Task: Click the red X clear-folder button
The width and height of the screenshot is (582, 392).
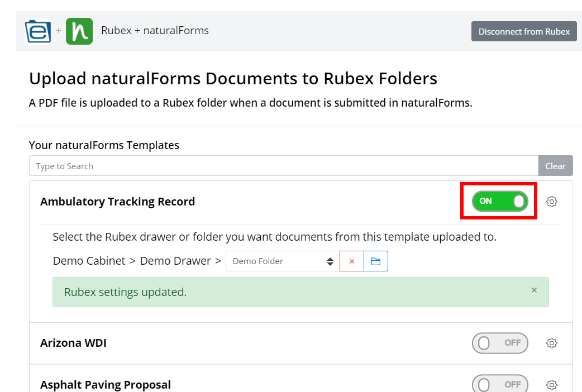Action: point(351,261)
